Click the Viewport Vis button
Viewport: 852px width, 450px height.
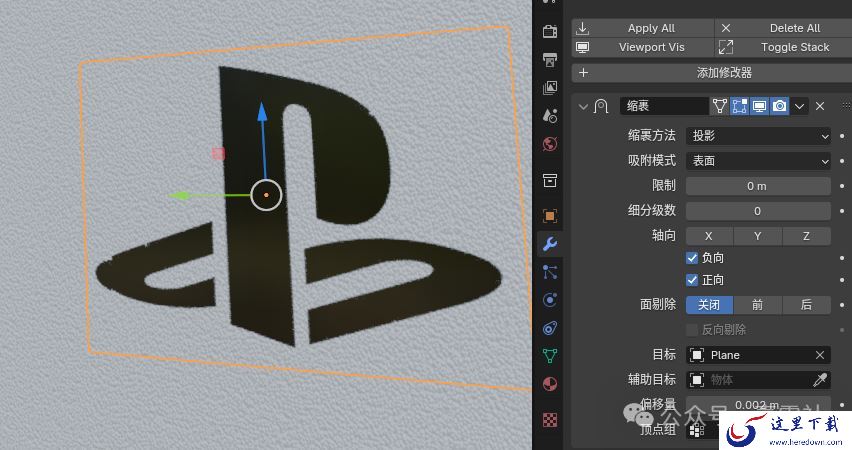[x=643, y=47]
